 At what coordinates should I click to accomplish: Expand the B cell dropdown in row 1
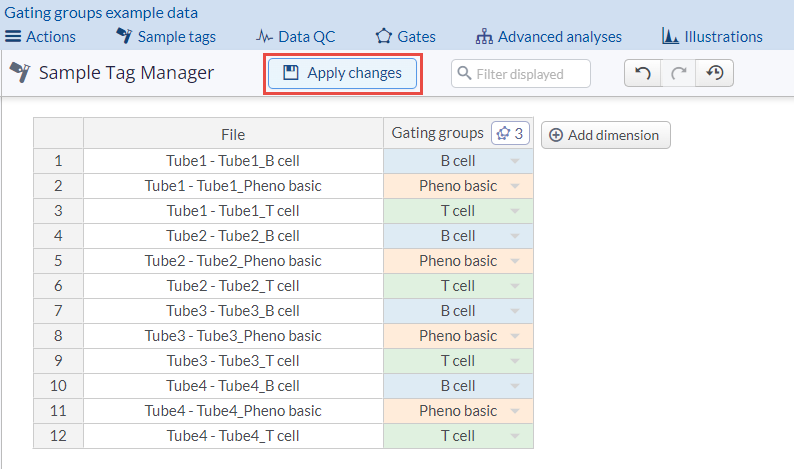515,161
